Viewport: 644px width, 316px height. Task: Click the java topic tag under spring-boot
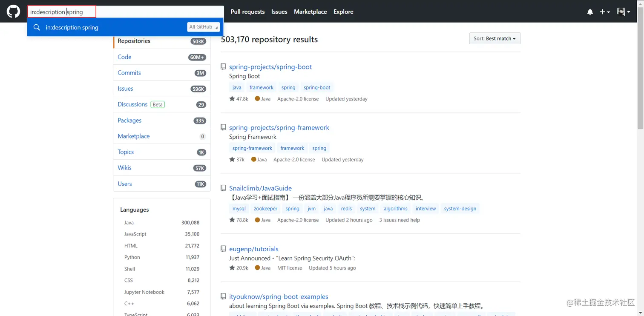pos(237,87)
